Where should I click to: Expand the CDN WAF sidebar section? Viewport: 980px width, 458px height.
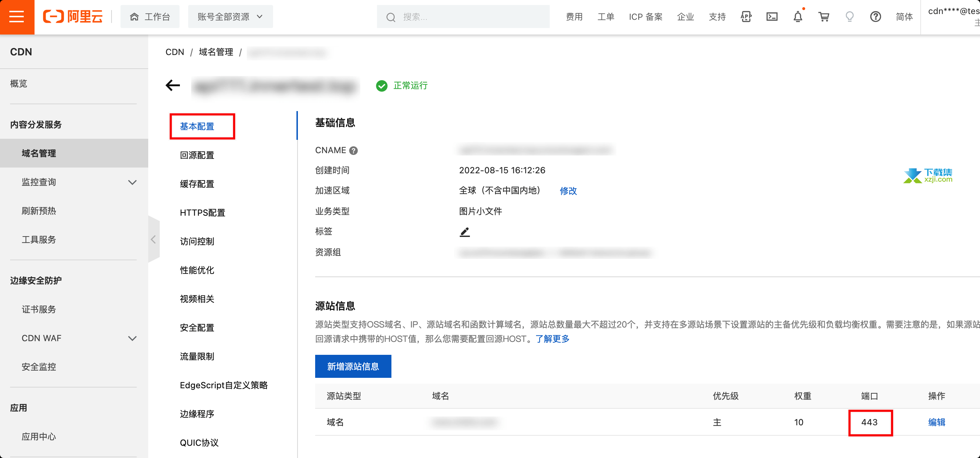point(132,338)
